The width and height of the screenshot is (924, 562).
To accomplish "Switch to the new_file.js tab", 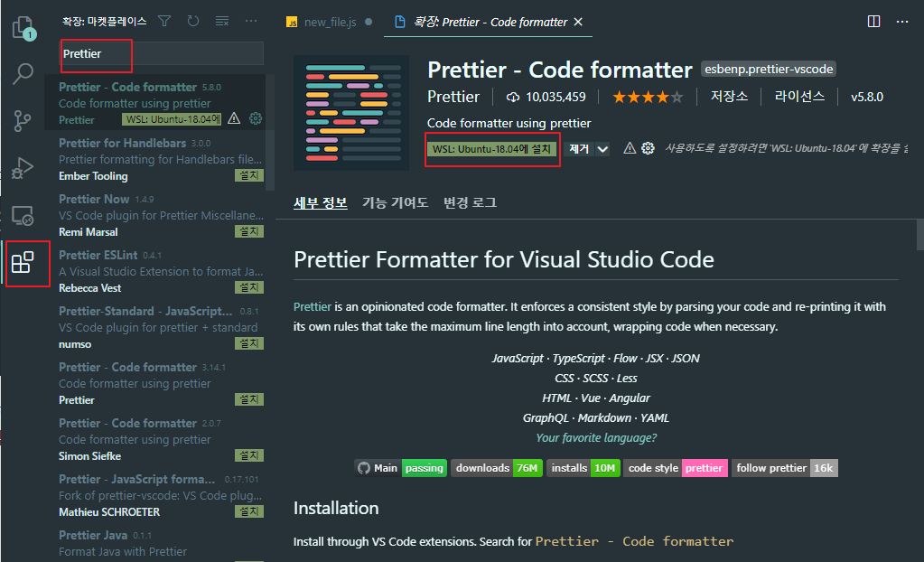I will pyautogui.click(x=329, y=22).
